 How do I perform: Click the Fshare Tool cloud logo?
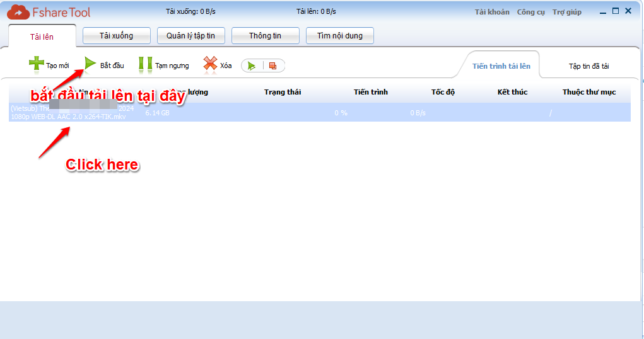pyautogui.click(x=19, y=11)
